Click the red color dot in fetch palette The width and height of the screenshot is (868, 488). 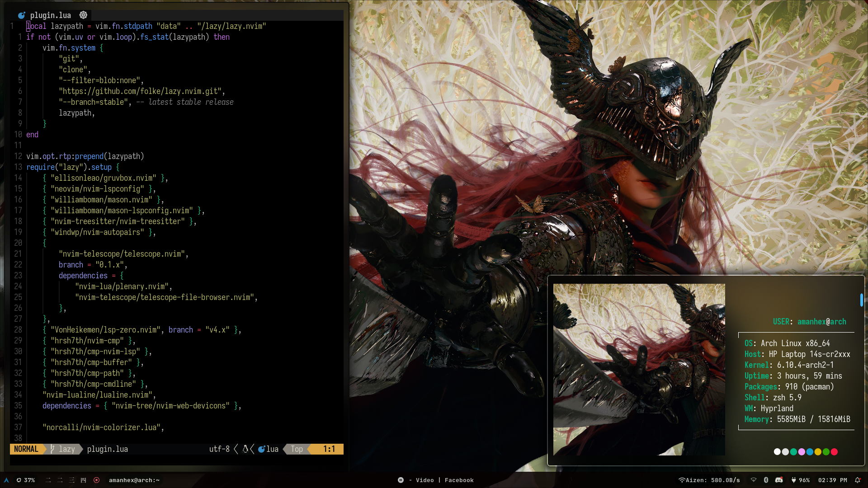coord(834,452)
